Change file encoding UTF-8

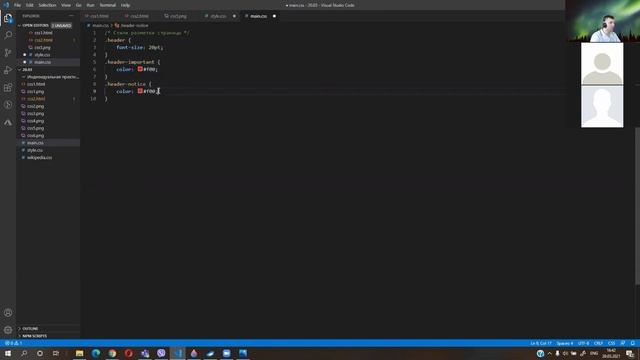584,343
